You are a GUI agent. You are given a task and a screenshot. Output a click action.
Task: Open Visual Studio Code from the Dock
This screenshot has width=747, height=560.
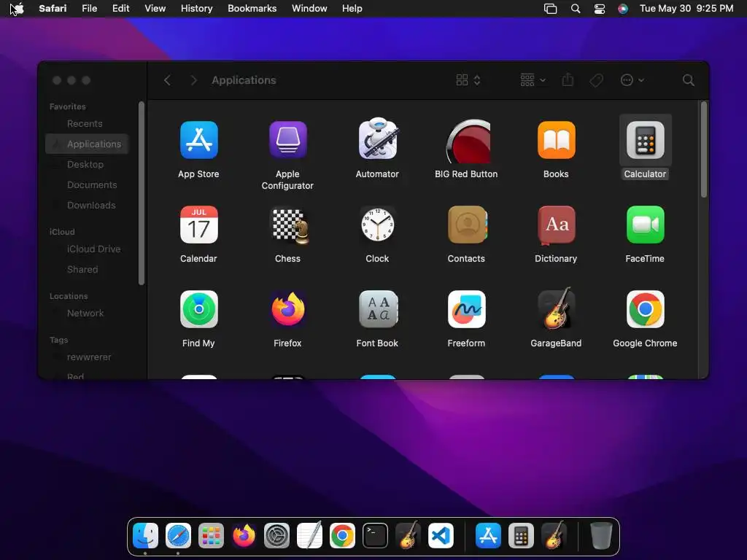click(x=441, y=536)
